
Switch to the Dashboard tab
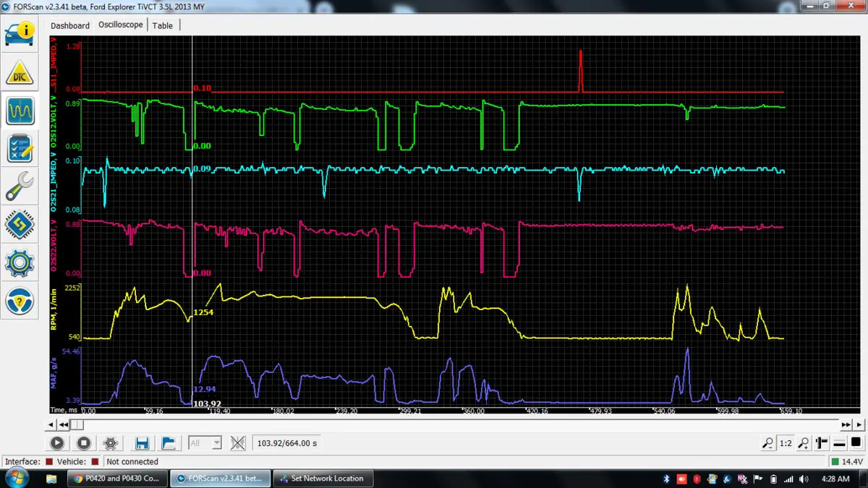tap(70, 25)
